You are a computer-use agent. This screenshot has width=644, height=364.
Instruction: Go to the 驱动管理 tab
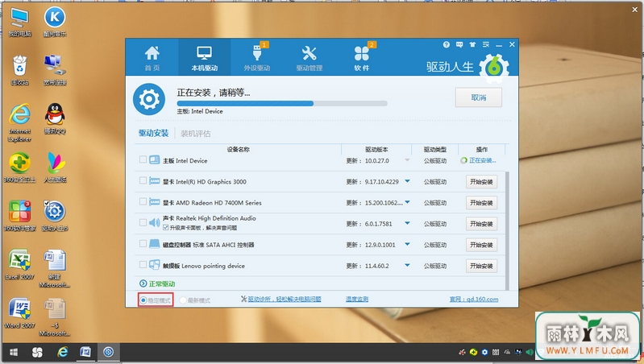tap(310, 57)
